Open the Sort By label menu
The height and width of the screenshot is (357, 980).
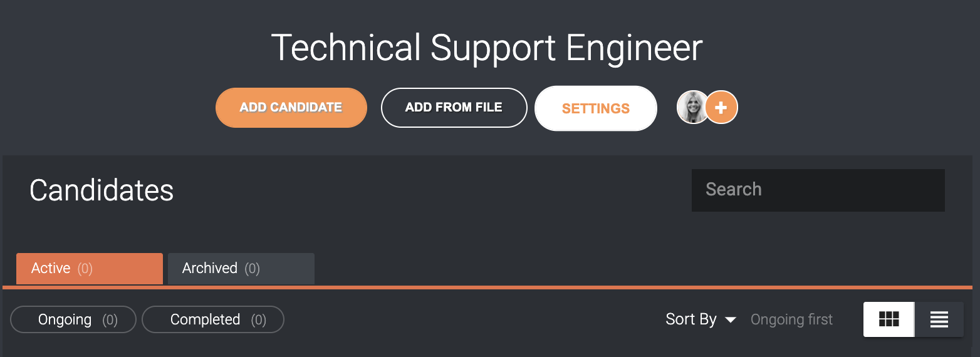[691, 319]
